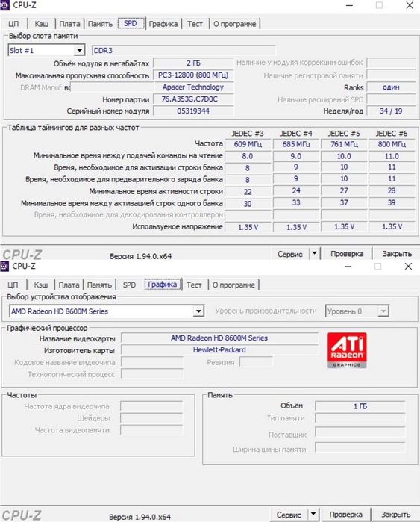This screenshot has width=420, height=522.
Task: Click part number 76.A353G.C7D0C
Action: point(193,99)
